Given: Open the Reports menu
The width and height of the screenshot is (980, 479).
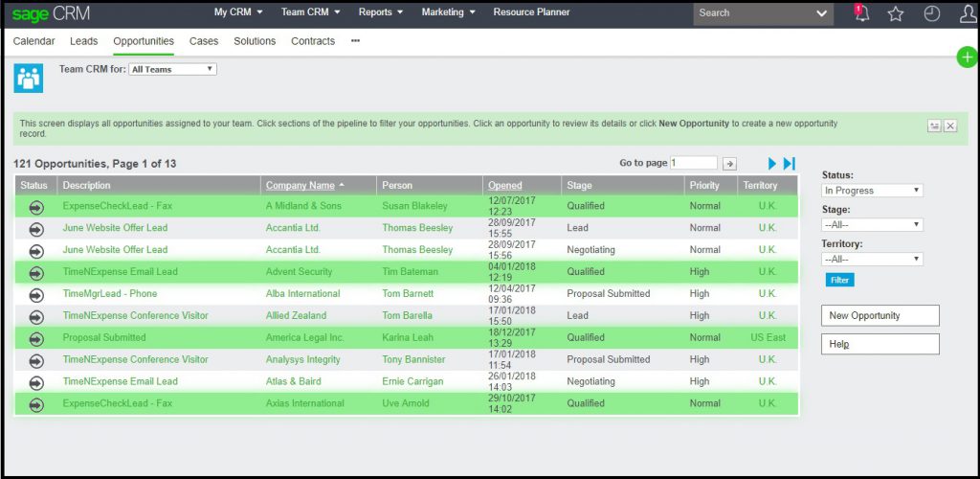Looking at the screenshot, I should pyautogui.click(x=381, y=11).
